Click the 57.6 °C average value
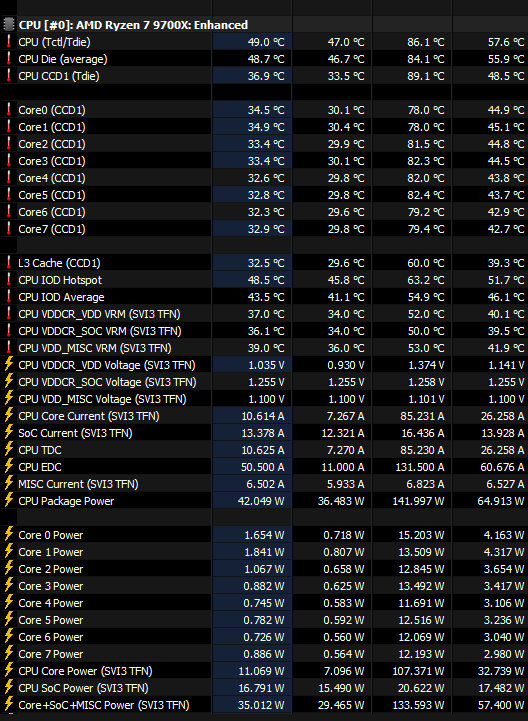 506,42
